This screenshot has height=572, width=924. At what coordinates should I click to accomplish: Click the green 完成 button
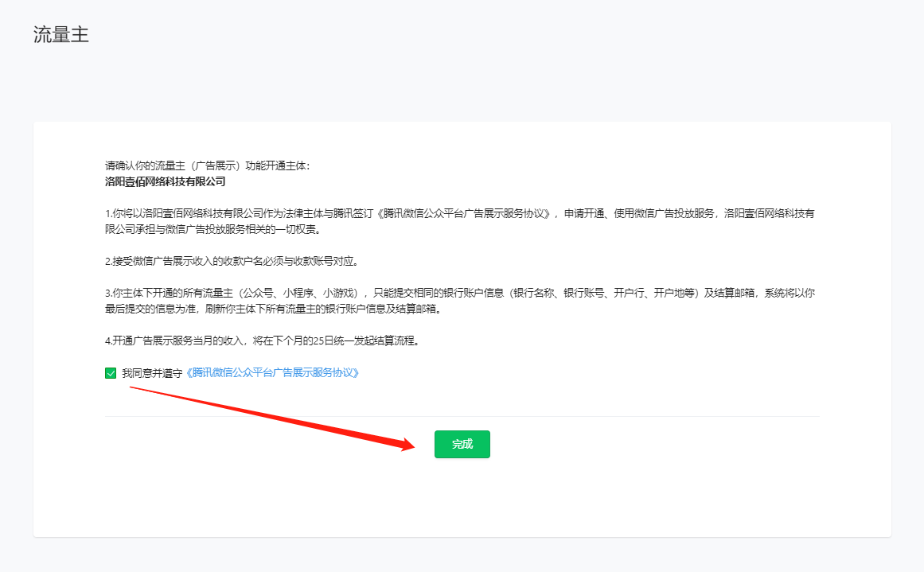(462, 444)
